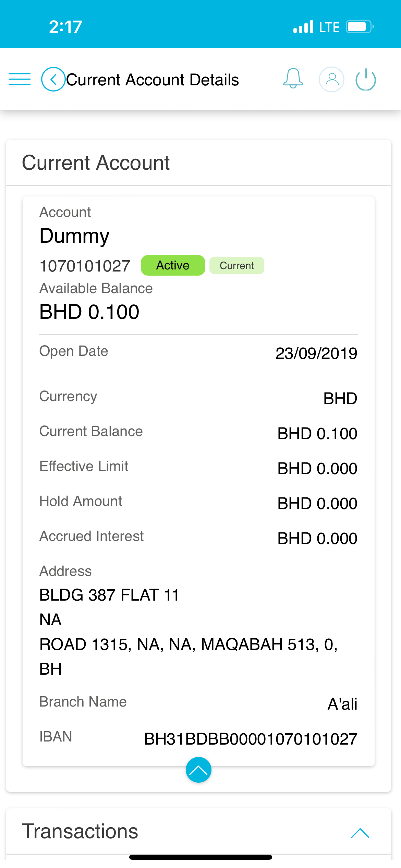Open notifications bell
The width and height of the screenshot is (401, 868).
[293, 79]
